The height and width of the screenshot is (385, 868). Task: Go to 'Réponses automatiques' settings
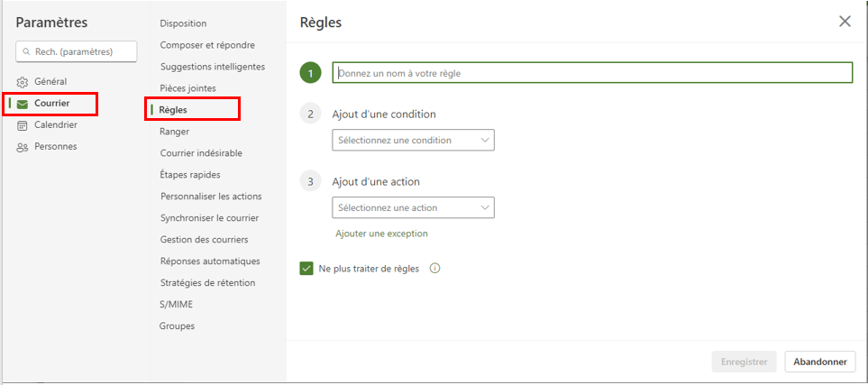(x=210, y=261)
